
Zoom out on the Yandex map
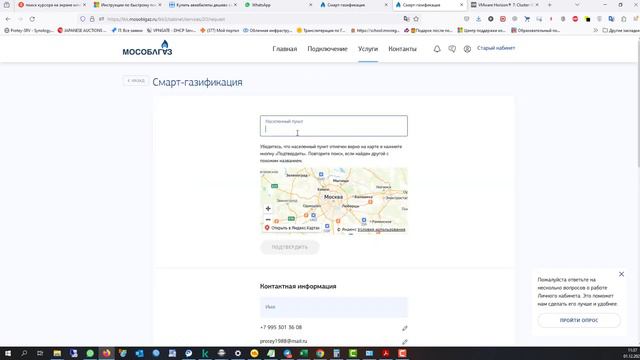[268, 219]
